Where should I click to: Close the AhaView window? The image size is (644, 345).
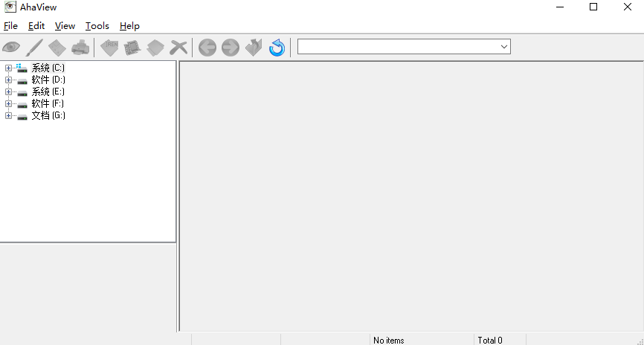627,7
